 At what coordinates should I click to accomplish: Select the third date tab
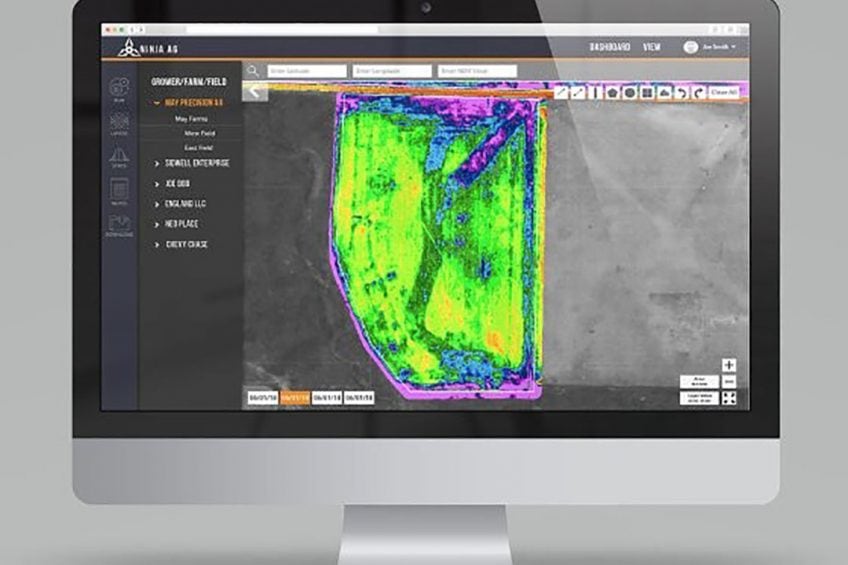click(x=327, y=398)
